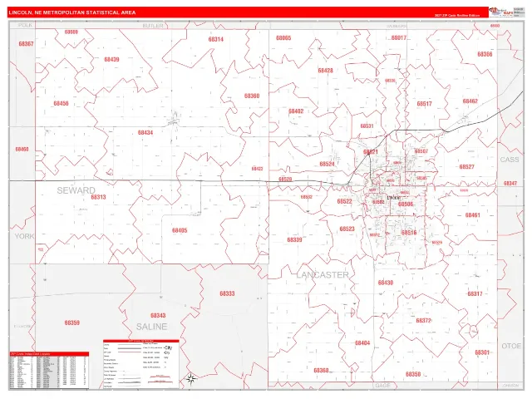Click the YORK county label

pos(24,236)
